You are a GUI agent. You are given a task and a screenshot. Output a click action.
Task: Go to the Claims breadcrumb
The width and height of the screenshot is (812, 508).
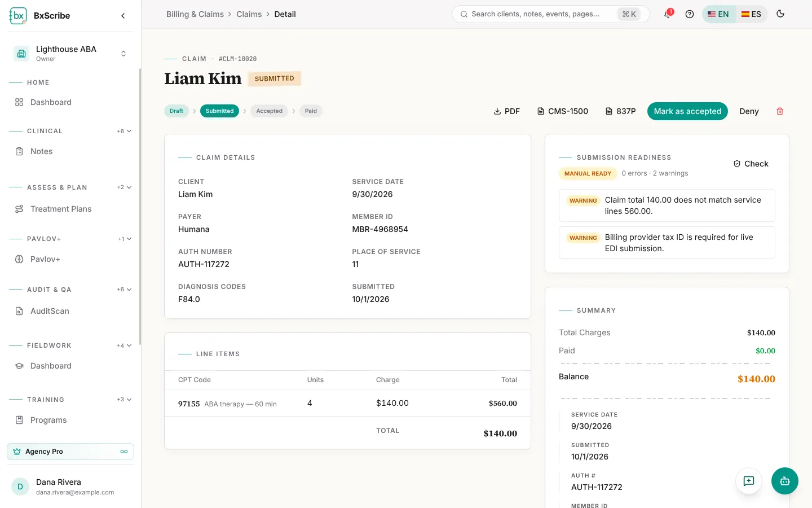[x=249, y=14]
